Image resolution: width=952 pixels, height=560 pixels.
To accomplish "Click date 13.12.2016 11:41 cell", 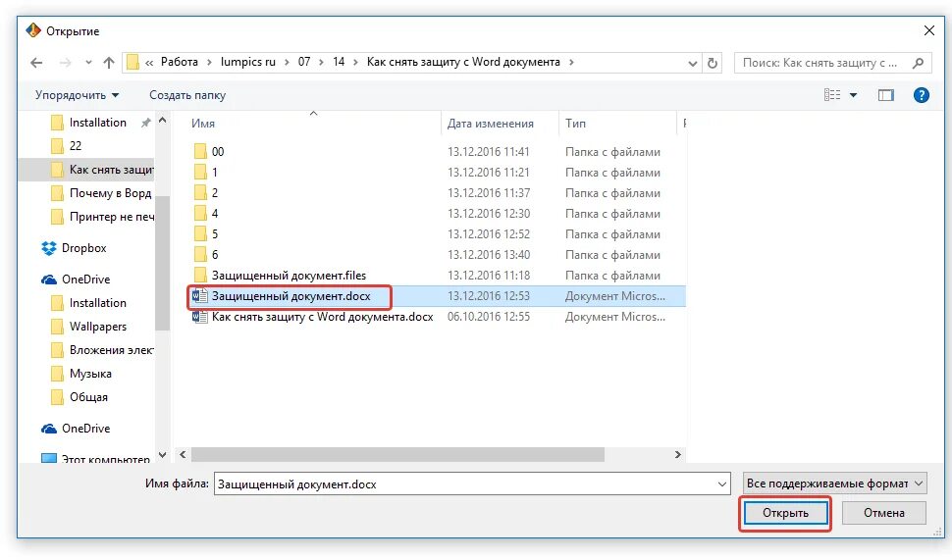I will [489, 152].
